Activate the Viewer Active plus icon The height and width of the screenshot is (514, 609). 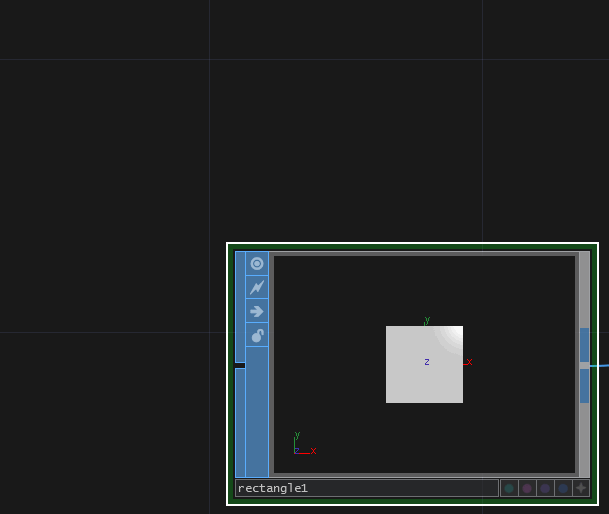pos(581,488)
